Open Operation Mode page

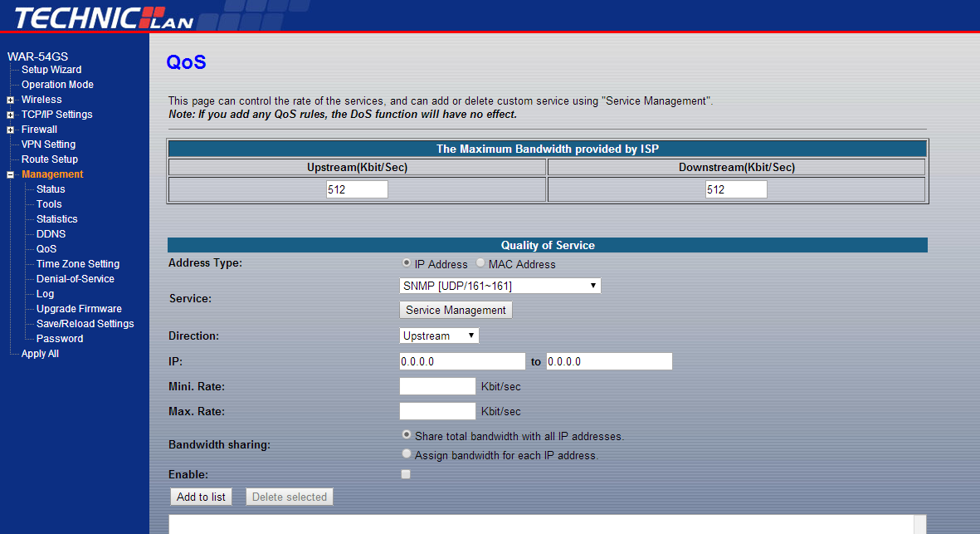coord(57,85)
